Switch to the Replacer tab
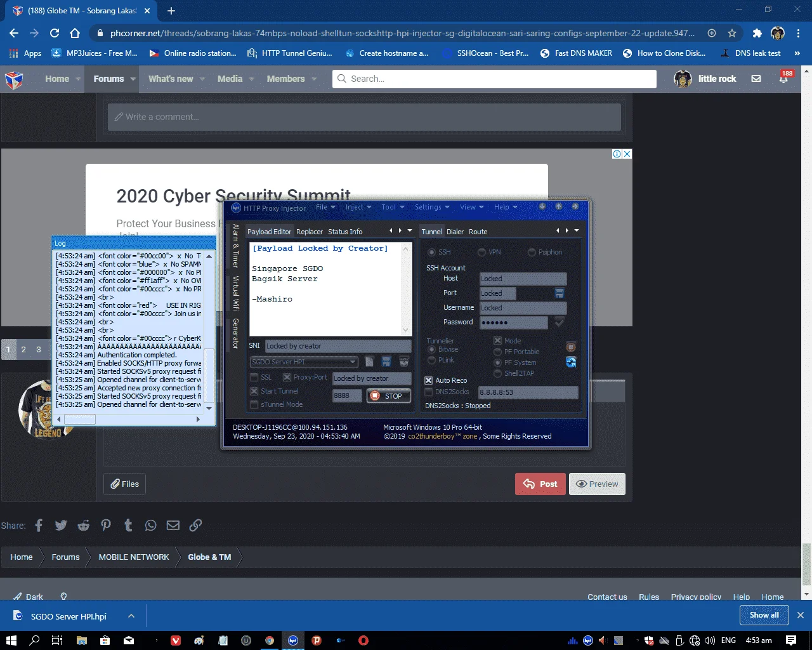Image resolution: width=812 pixels, height=650 pixels. coord(310,232)
